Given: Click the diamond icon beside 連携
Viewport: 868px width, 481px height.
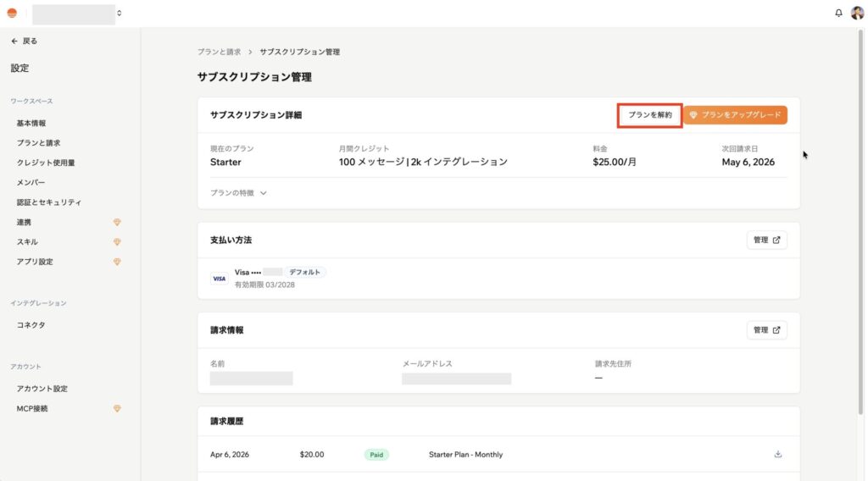Looking at the screenshot, I should [x=117, y=222].
